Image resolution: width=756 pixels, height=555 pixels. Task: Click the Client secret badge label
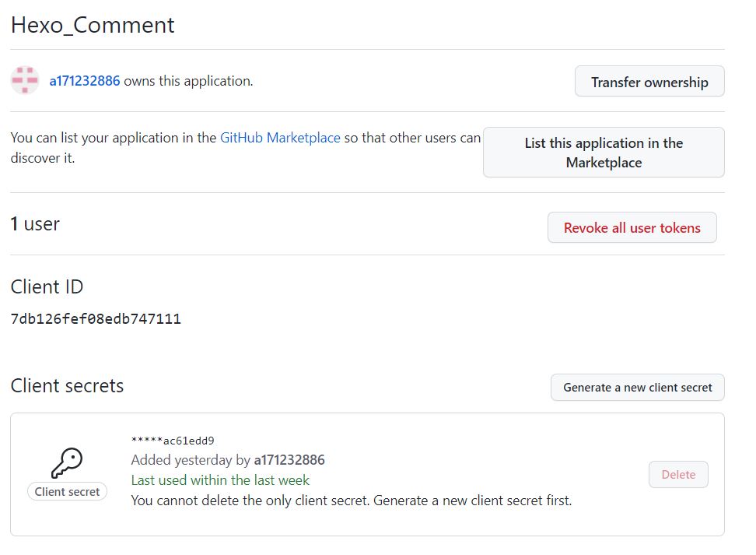pyautogui.click(x=67, y=491)
